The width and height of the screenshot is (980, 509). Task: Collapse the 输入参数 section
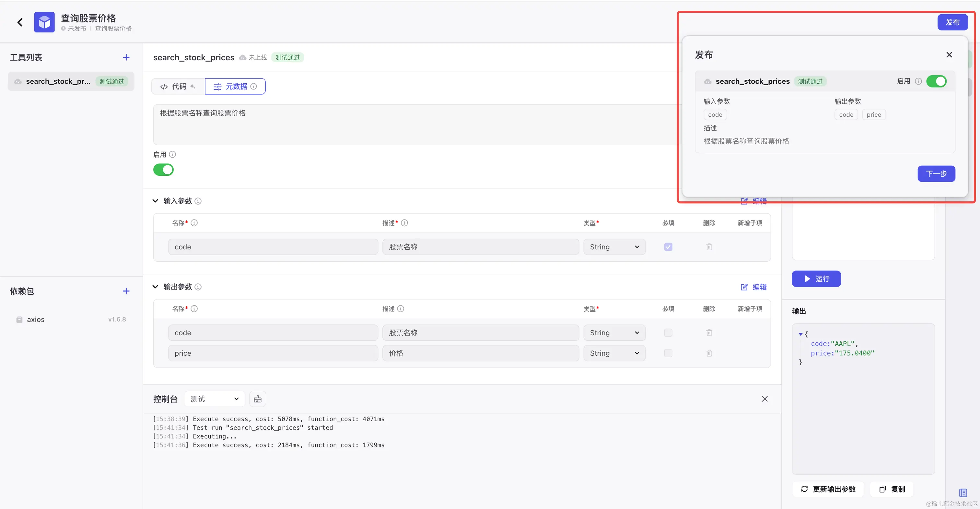coord(155,201)
